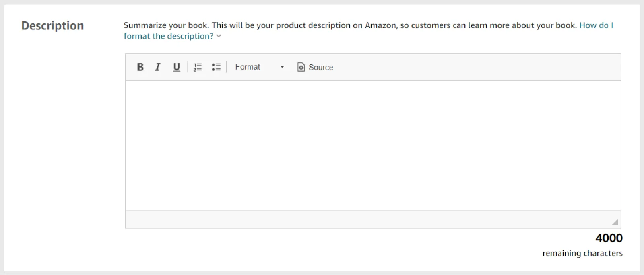
Task: Expand the chevron after the formatting help link
Action: coord(219,36)
